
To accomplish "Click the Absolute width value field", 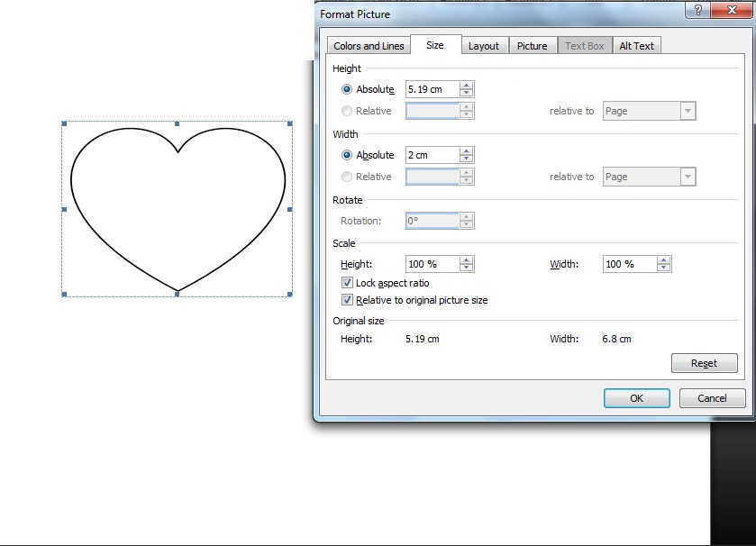I will tap(432, 155).
